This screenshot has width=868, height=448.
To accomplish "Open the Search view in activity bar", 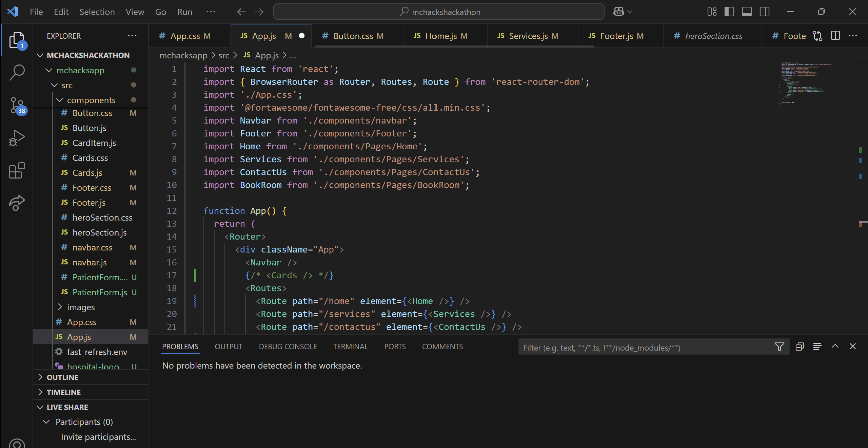I will tap(17, 72).
